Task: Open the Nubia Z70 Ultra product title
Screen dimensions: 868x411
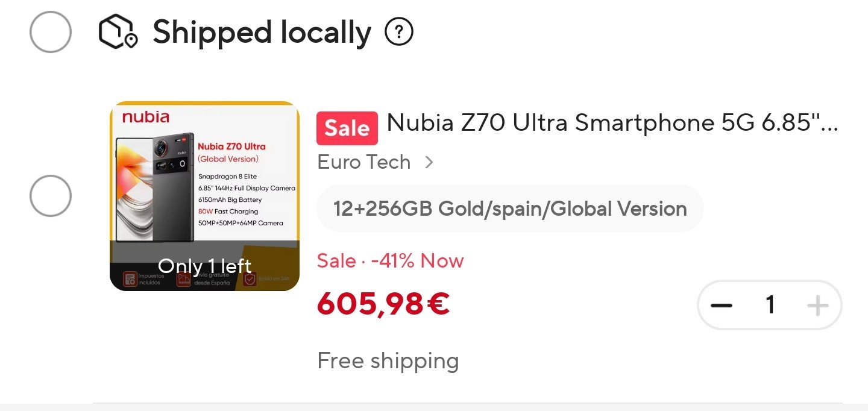Action: 612,123
